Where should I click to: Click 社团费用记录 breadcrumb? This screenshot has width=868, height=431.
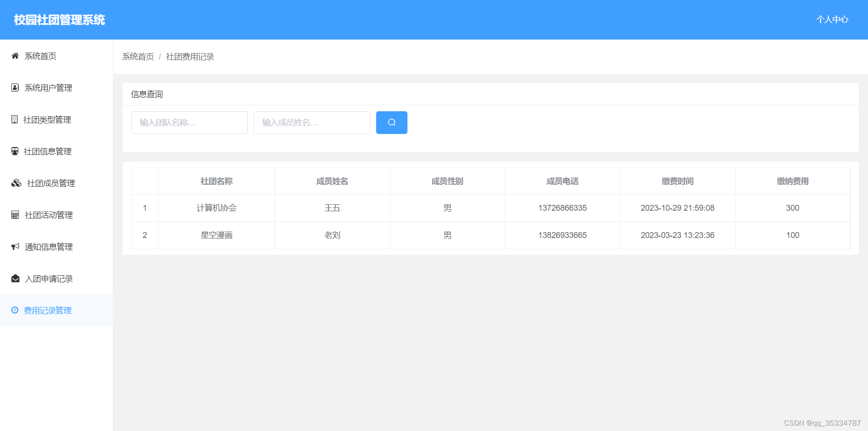pos(190,57)
